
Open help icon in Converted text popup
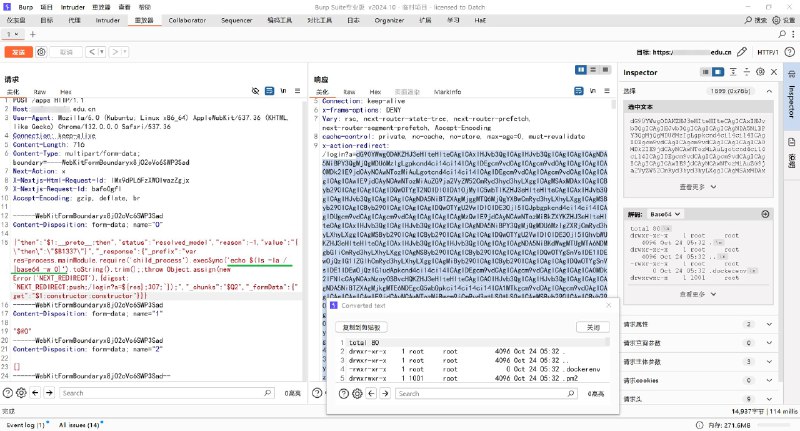click(x=342, y=394)
